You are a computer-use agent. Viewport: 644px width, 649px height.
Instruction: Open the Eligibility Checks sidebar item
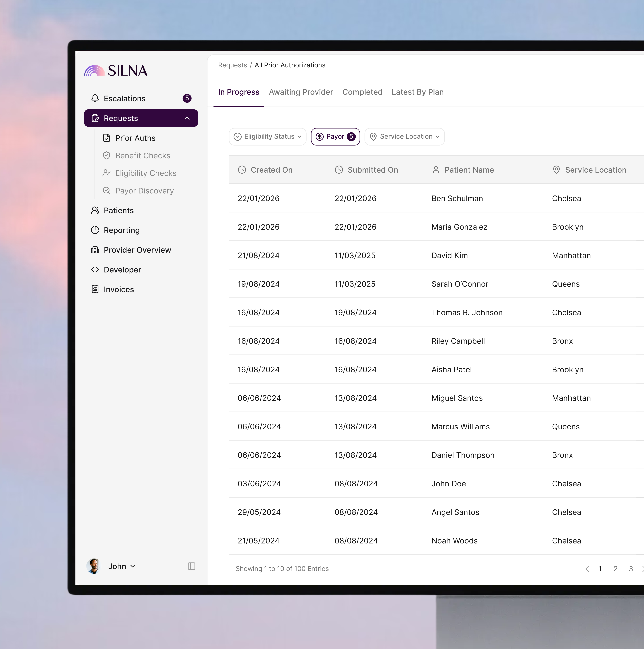pyautogui.click(x=145, y=173)
